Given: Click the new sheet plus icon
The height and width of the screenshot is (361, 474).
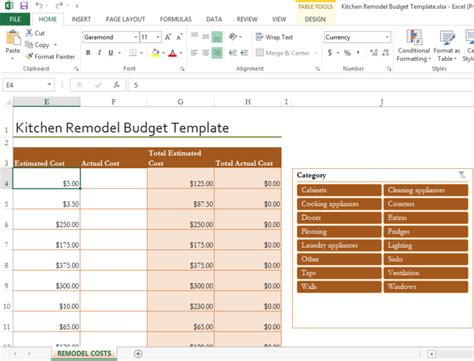Looking at the screenshot, I should coord(138,354).
